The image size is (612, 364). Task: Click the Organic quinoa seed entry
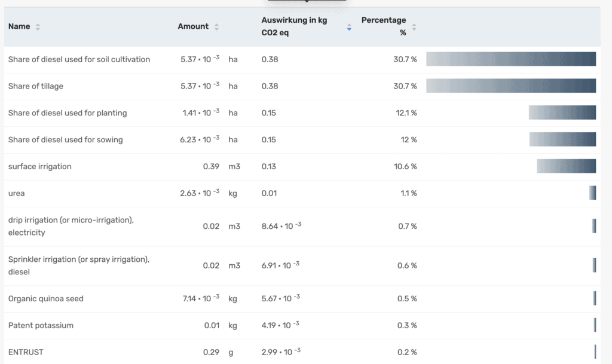pyautogui.click(x=46, y=298)
